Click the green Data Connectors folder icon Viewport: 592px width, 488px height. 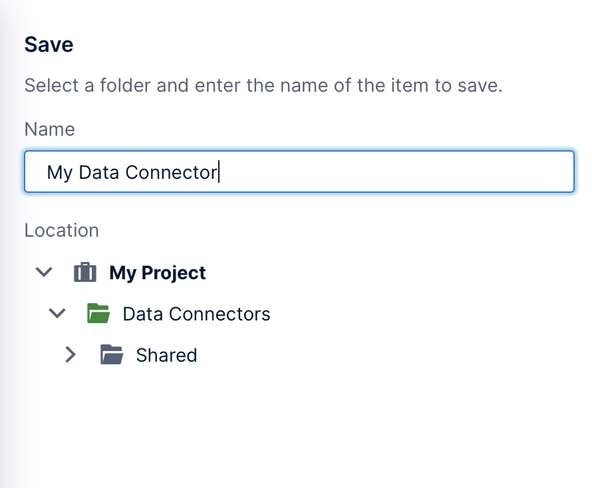[x=98, y=313]
